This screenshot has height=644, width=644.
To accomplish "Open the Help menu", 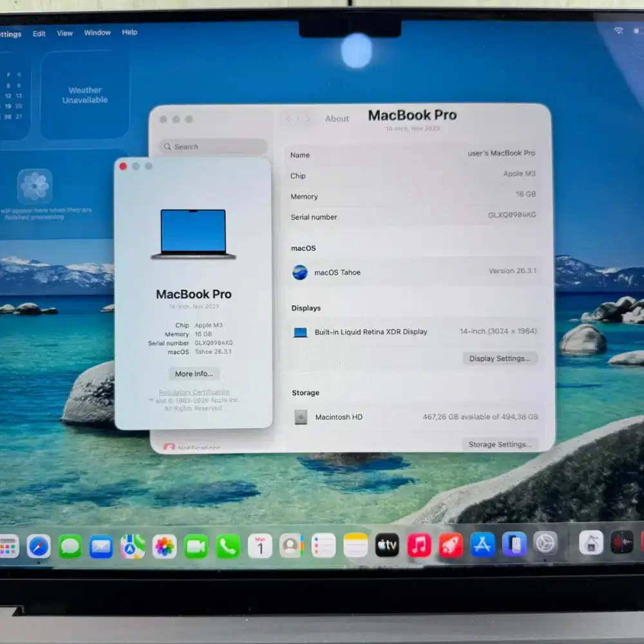I will coord(129,32).
